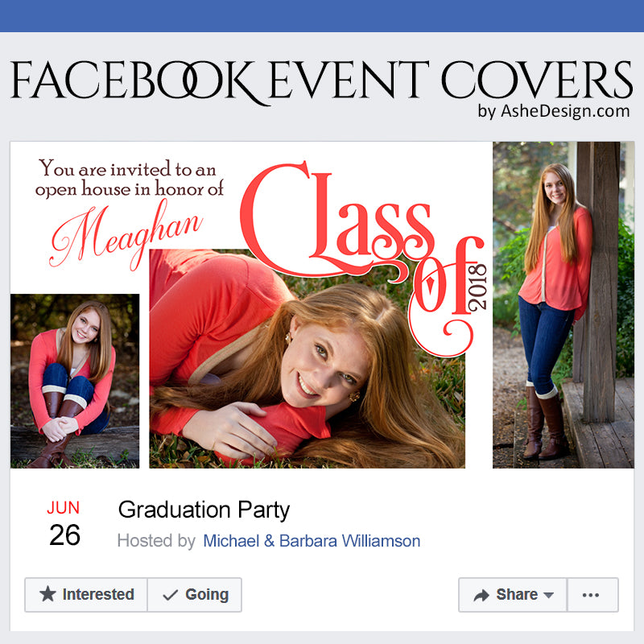
Task: Click the red Class of graphic
Action: click(x=354, y=225)
